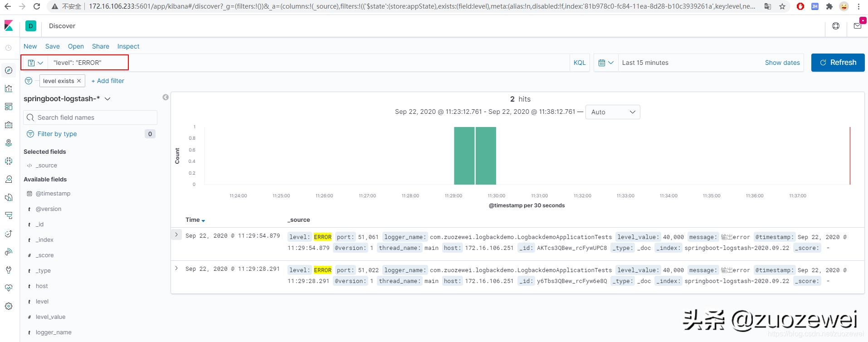Viewport: 868px width, 342px height.
Task: Remove the 'level exists' filter
Action: [79, 81]
